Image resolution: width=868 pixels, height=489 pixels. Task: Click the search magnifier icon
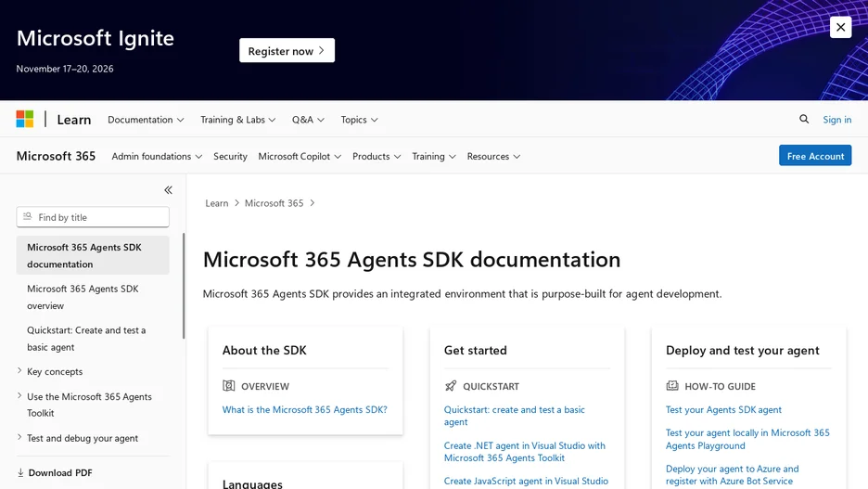coord(804,119)
